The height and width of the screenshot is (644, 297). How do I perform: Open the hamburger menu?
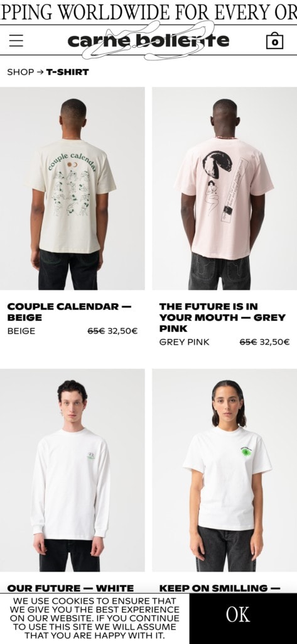[16, 40]
